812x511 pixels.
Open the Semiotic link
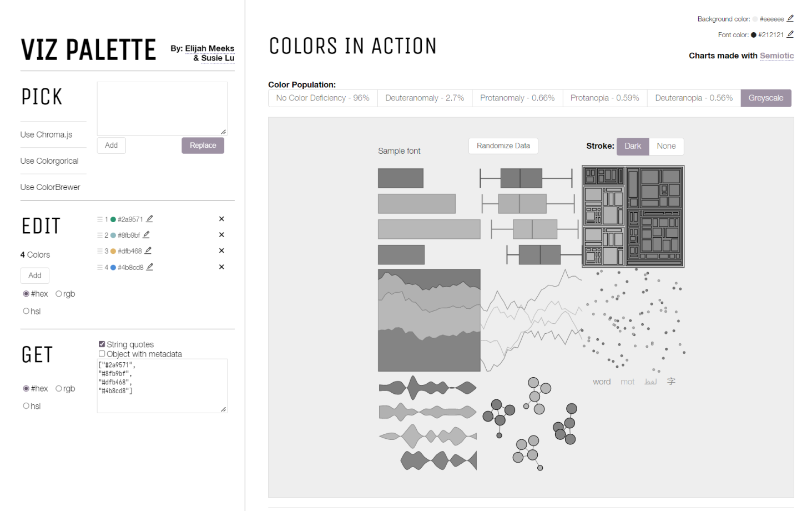[776, 56]
